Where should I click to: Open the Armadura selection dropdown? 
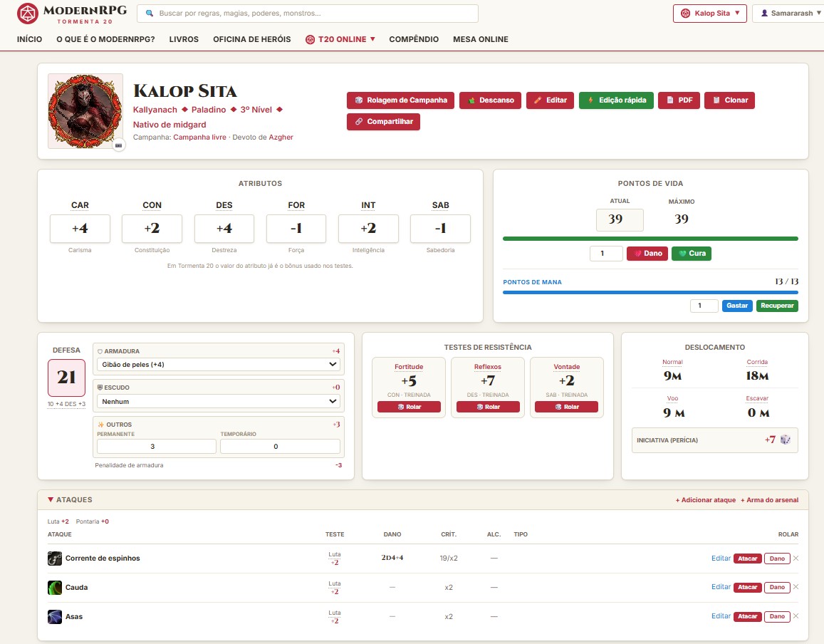point(219,364)
